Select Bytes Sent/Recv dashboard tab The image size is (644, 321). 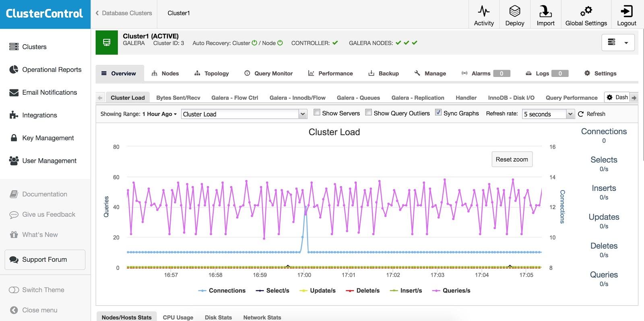[178, 97]
